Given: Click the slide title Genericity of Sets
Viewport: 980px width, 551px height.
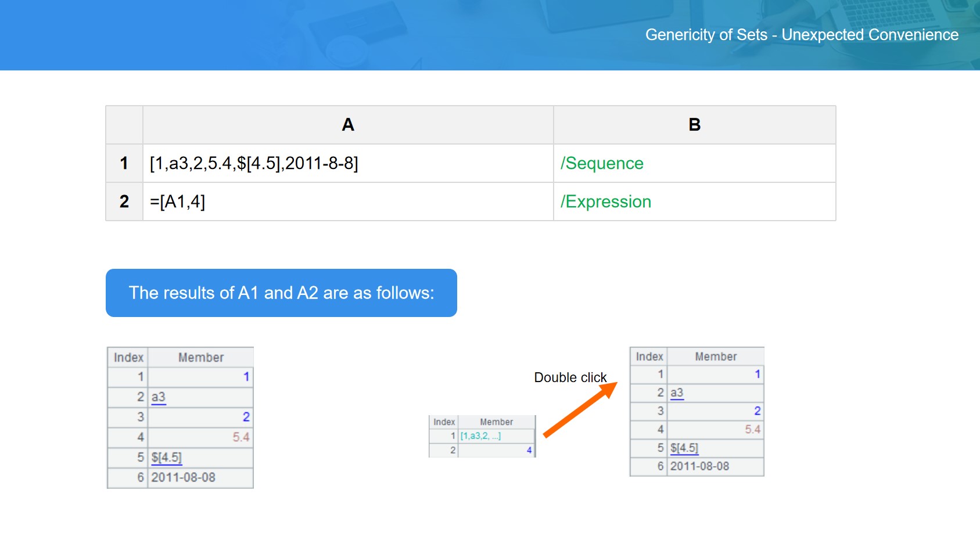Looking at the screenshot, I should pos(801,35).
